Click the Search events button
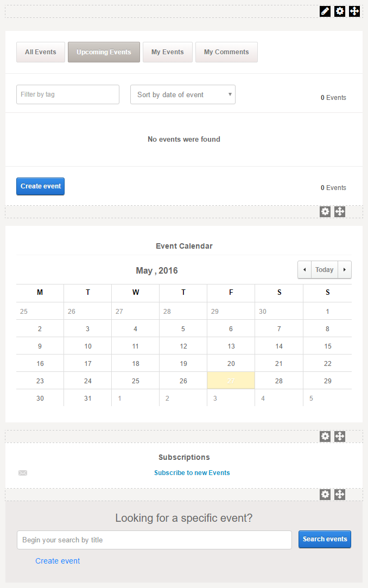This screenshot has width=368, height=588. [x=325, y=539]
